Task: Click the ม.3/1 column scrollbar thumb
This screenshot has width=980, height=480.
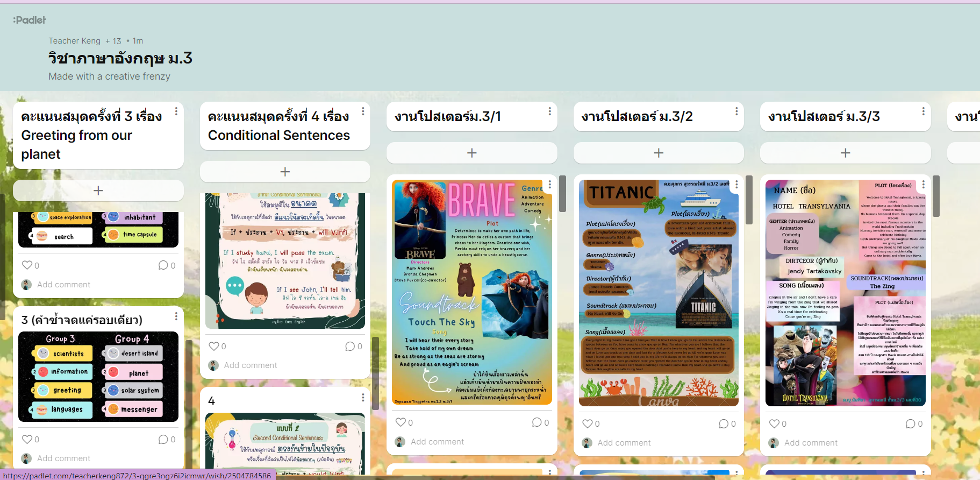Action: [563, 194]
